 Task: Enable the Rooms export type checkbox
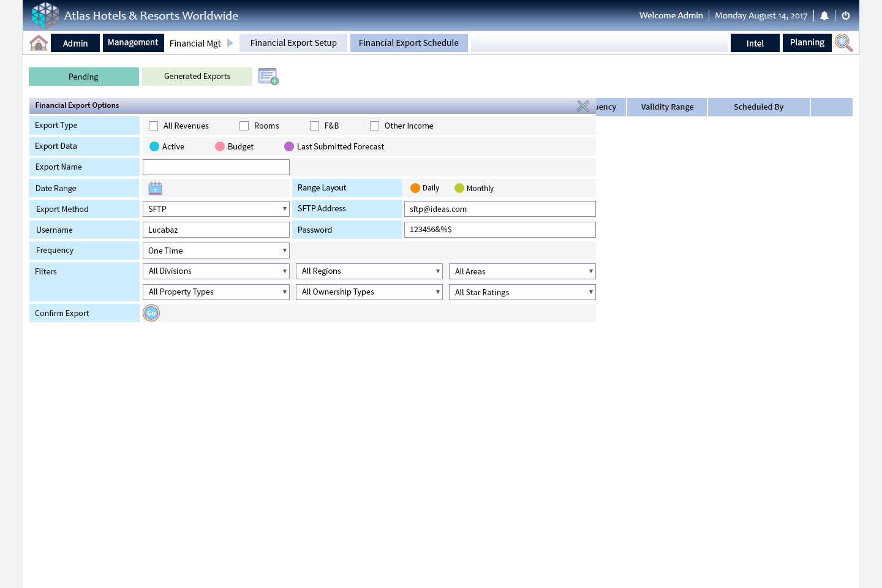(244, 126)
